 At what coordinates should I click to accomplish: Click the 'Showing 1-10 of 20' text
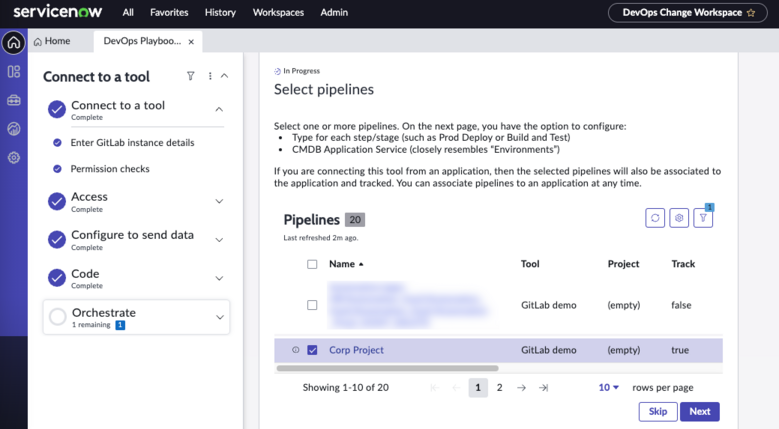[346, 388]
